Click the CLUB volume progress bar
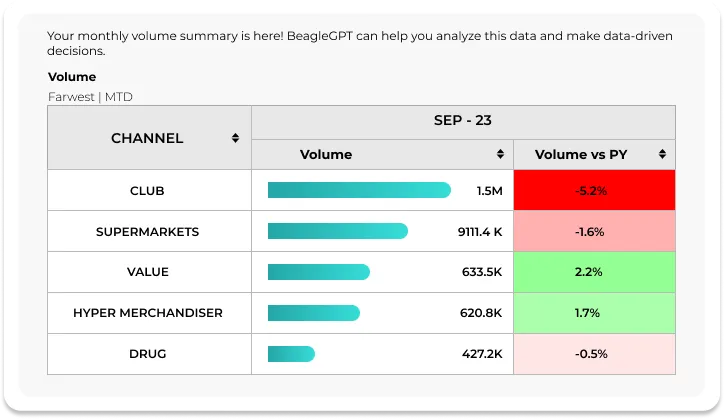 pos(359,191)
